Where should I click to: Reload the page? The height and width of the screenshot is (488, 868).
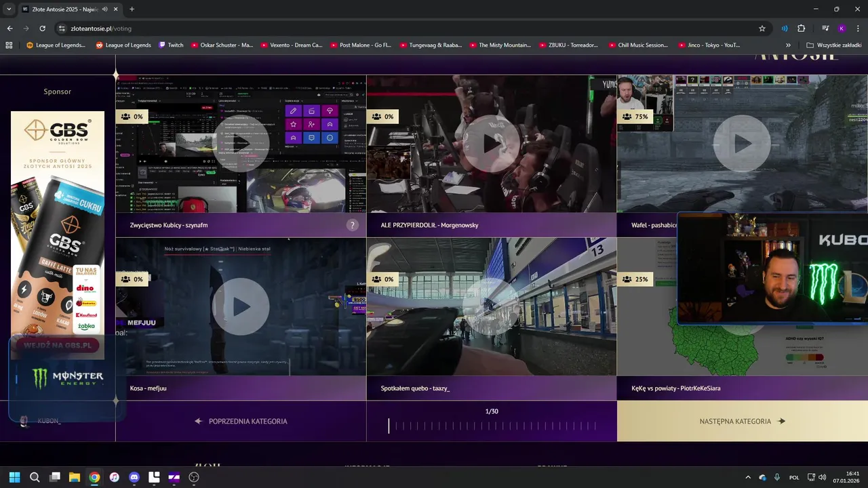click(x=42, y=28)
